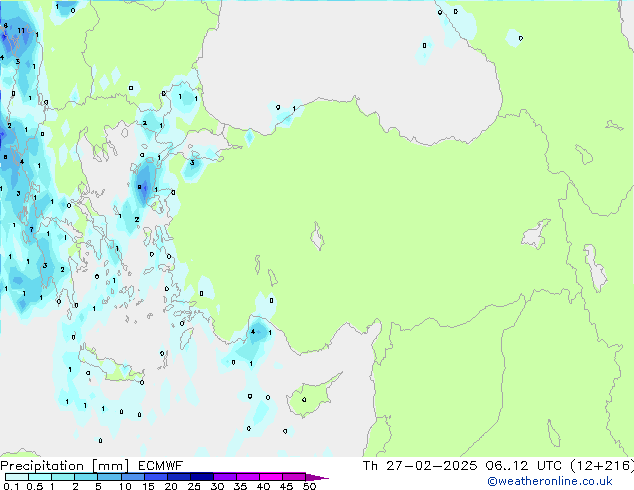Screen dimensions: 634x490
Task: Click the 45–50 mm legend color
Action: point(294,477)
